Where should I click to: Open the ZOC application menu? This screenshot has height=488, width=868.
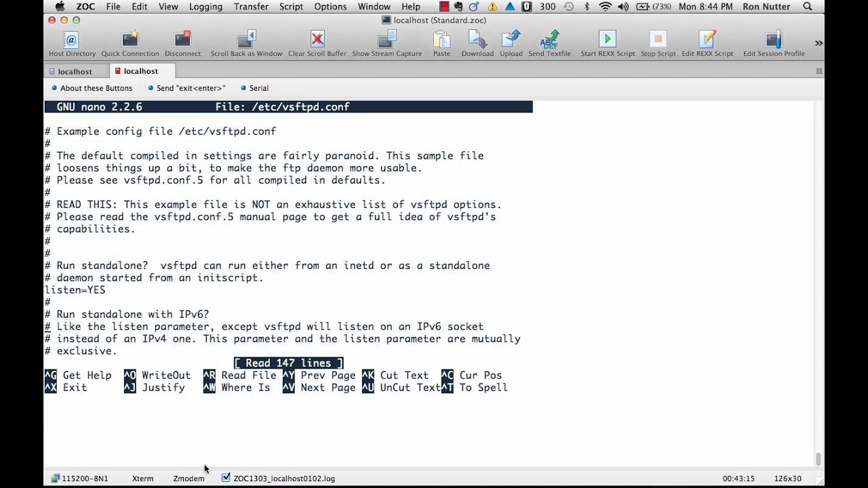coord(85,7)
